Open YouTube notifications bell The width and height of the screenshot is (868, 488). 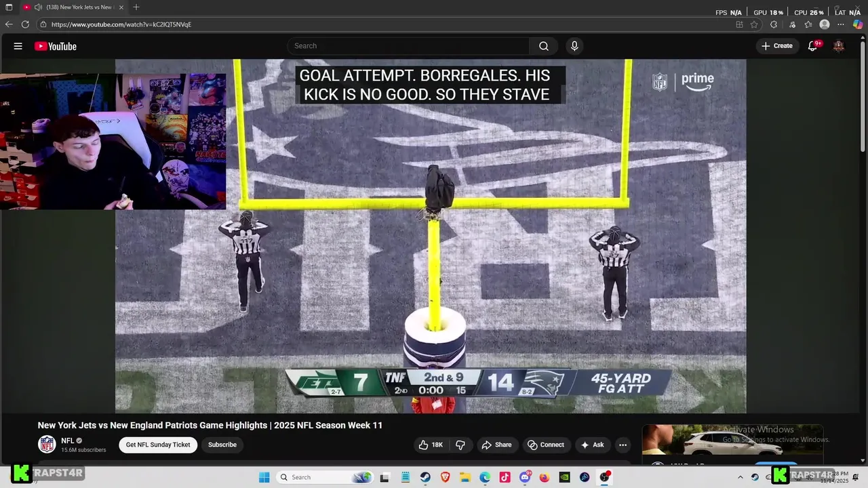pyautogui.click(x=812, y=46)
